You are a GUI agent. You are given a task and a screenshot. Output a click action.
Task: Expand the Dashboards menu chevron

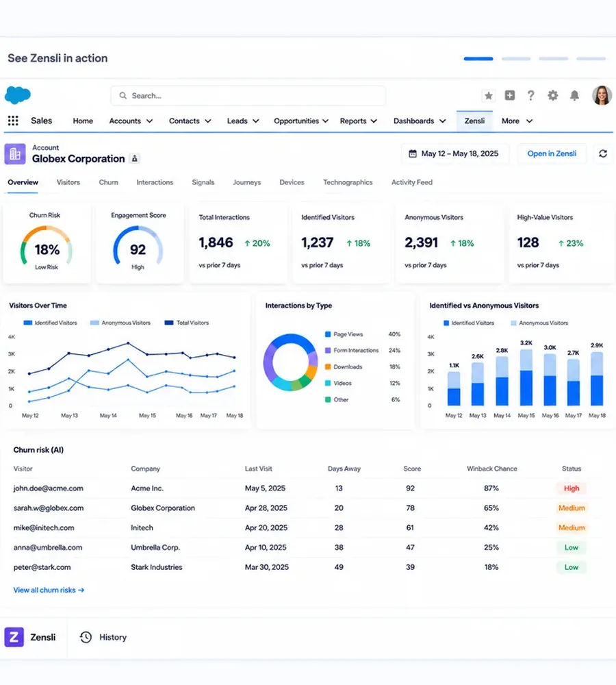443,121
